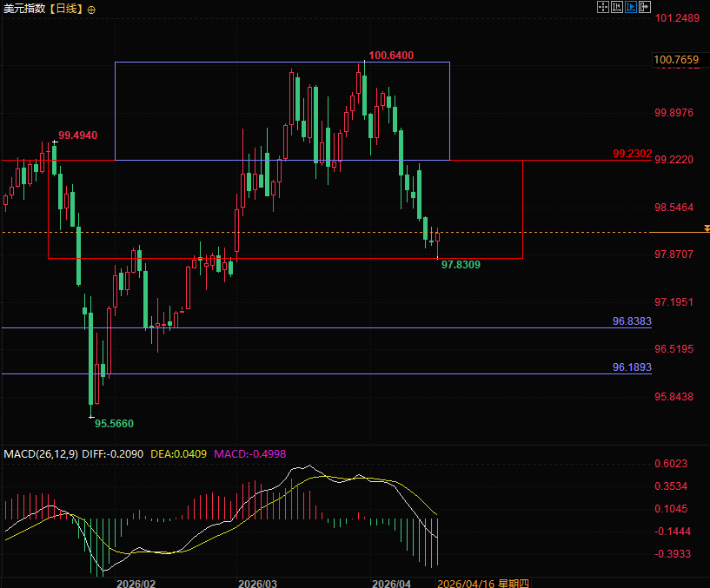Image resolution: width=710 pixels, height=588 pixels.
Task: Click the 2026/03 date axis label
Action: tap(257, 584)
